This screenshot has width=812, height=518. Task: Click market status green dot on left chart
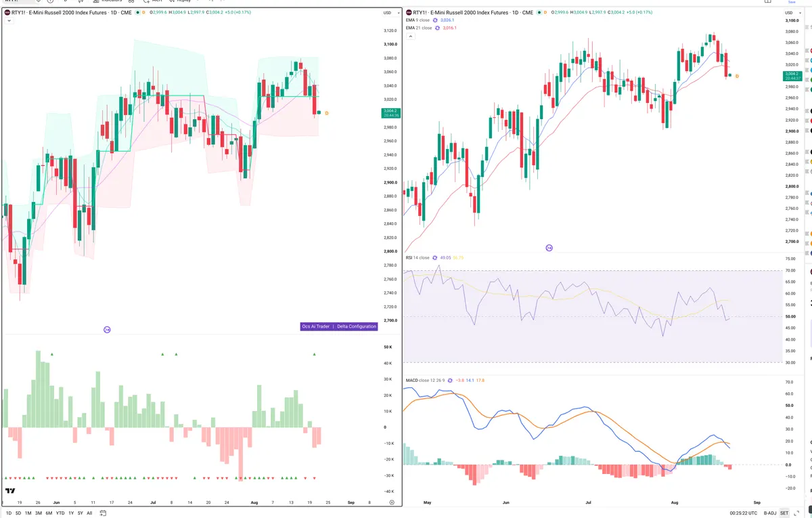coord(138,12)
